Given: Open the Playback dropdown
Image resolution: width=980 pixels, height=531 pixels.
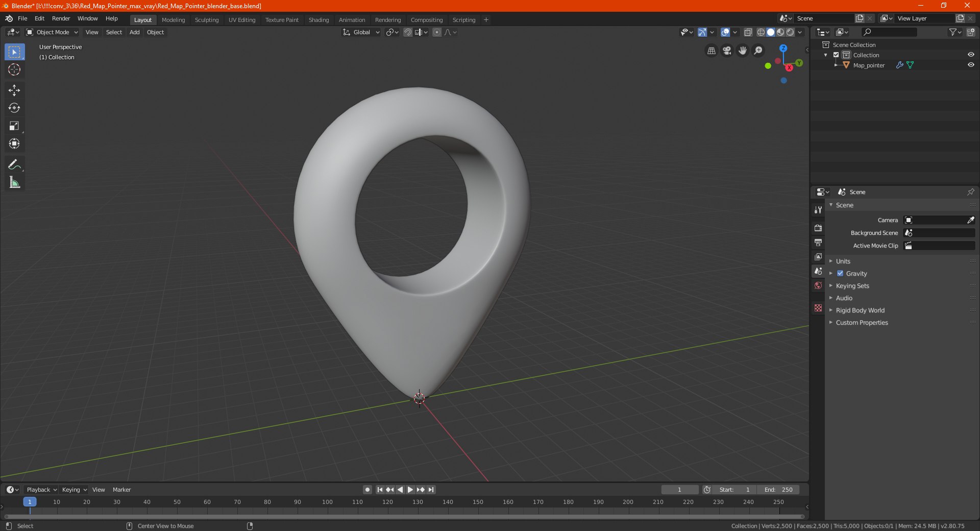Looking at the screenshot, I should 41,490.
